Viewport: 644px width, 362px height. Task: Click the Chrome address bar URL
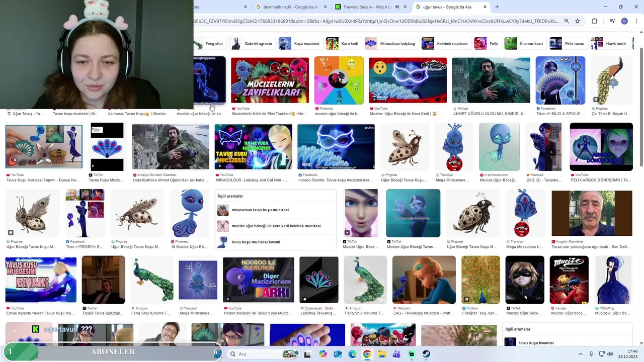coord(376,21)
